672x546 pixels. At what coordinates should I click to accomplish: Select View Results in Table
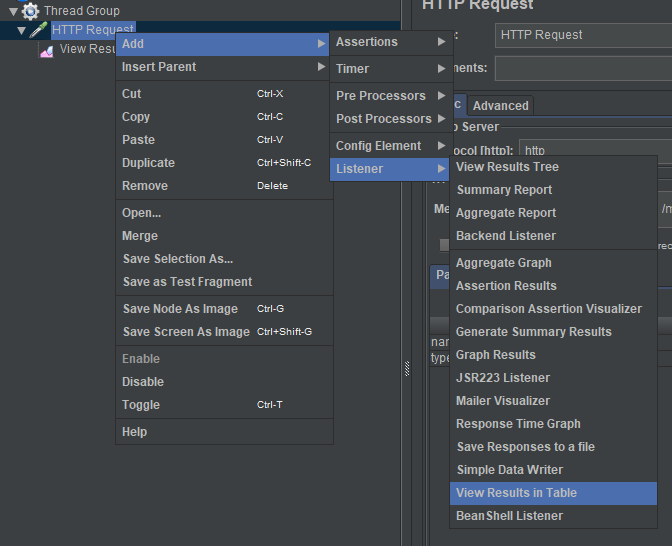[x=553, y=493]
